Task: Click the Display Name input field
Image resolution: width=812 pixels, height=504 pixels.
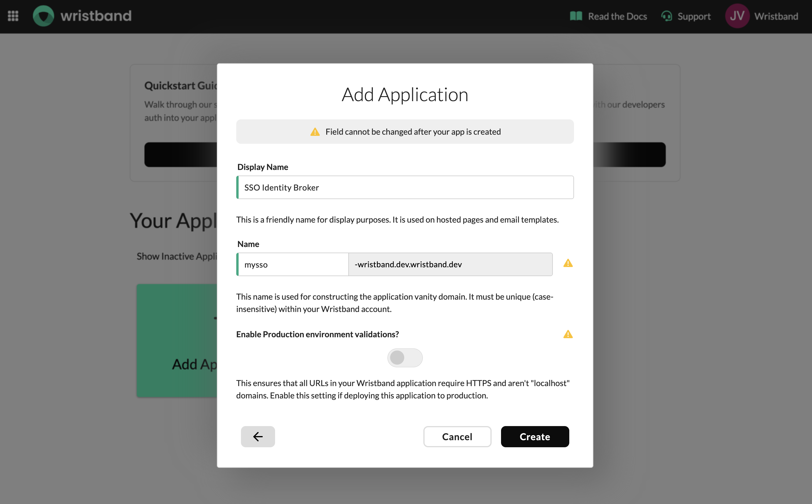Action: 405,187
